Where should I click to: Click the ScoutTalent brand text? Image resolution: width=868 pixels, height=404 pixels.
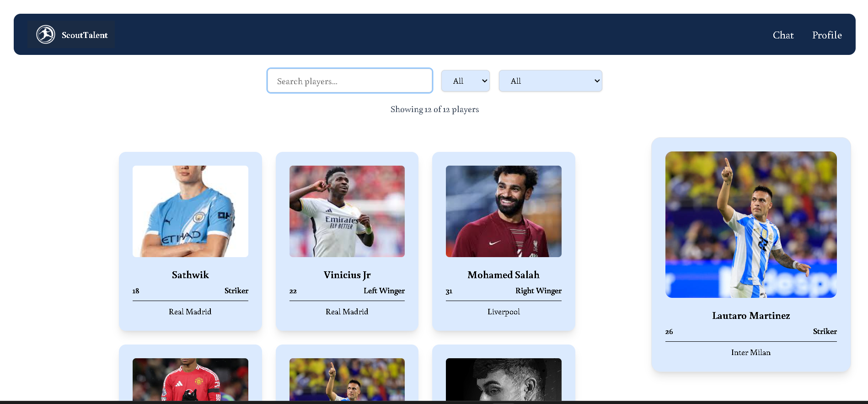(85, 35)
